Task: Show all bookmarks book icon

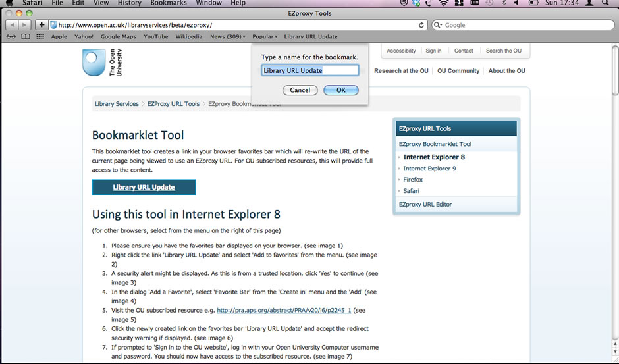Action: (x=26, y=36)
